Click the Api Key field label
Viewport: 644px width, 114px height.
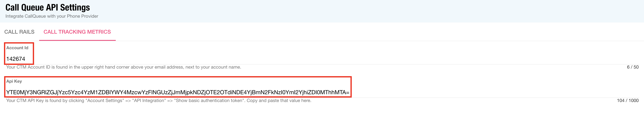[14, 81]
